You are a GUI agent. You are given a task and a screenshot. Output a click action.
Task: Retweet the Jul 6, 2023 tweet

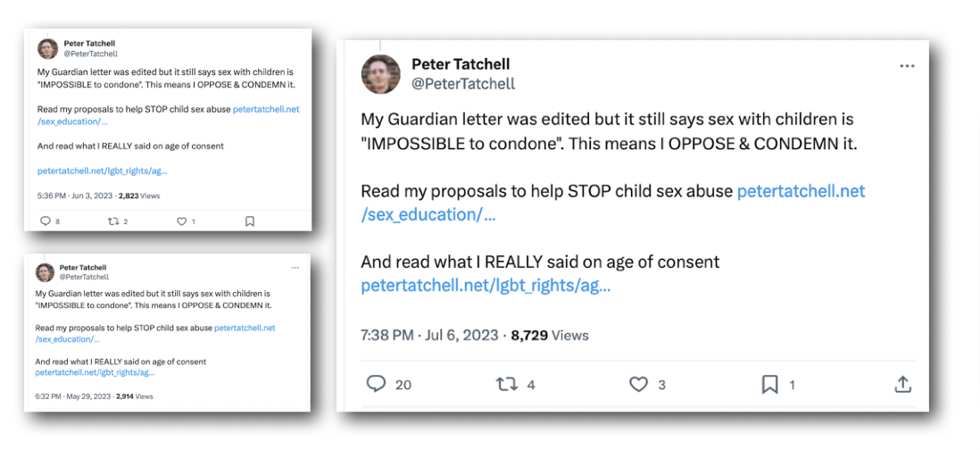click(x=507, y=384)
